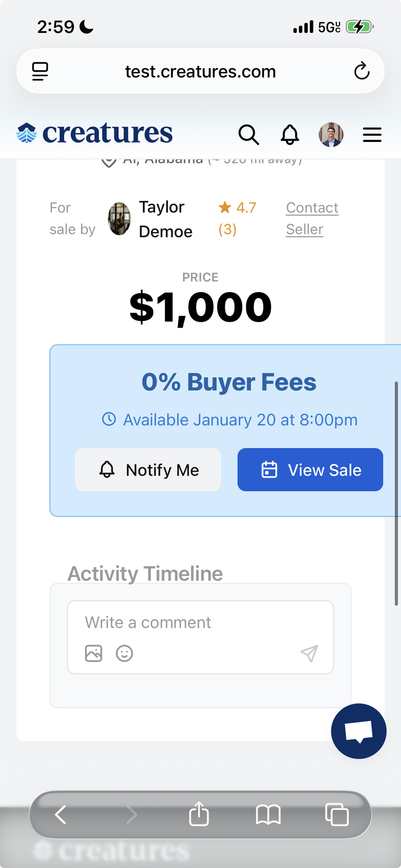Go back with Safari back arrow
This screenshot has height=868, width=401.
pyautogui.click(x=61, y=815)
